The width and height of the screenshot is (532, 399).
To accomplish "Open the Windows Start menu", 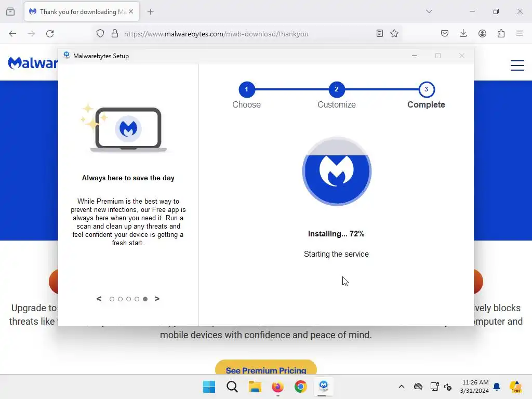I will 209,387.
